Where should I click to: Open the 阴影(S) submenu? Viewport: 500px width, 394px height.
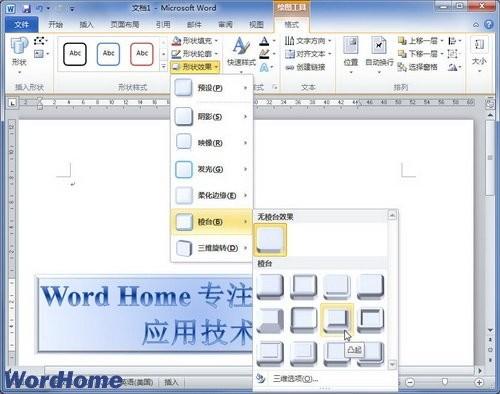pyautogui.click(x=211, y=117)
